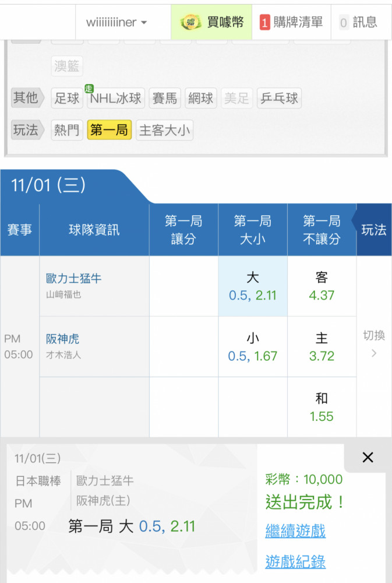Bet on 小 0.5, 1.67 odds

coord(253,347)
